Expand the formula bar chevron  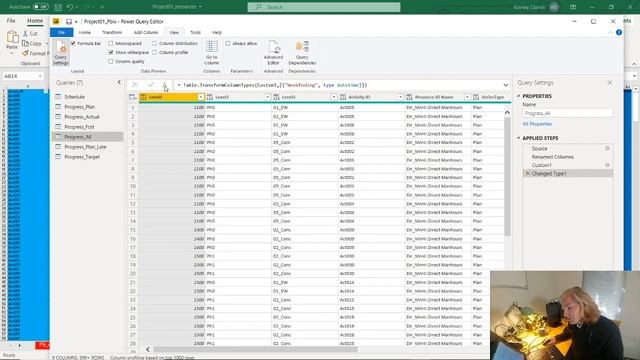click(x=506, y=85)
